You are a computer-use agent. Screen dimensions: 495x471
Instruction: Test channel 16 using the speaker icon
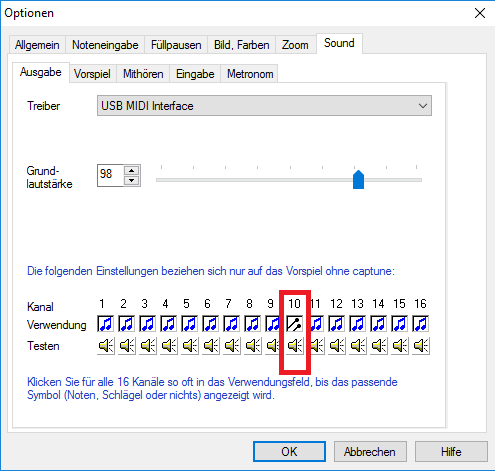421,346
